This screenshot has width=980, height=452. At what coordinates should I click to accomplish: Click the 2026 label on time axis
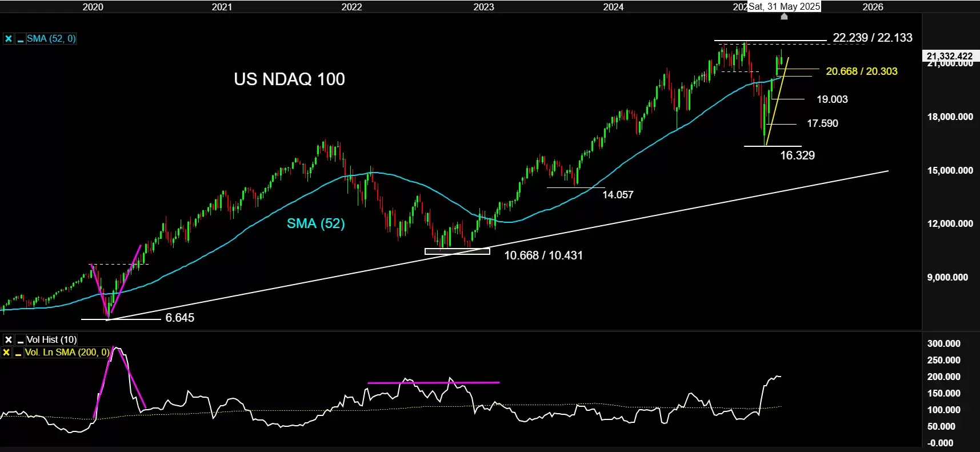(x=873, y=7)
